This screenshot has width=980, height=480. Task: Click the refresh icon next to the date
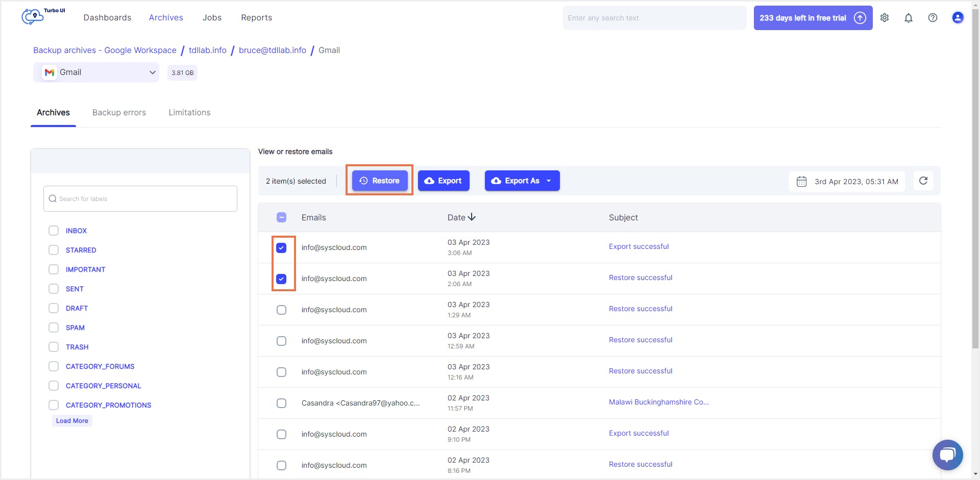tap(923, 181)
